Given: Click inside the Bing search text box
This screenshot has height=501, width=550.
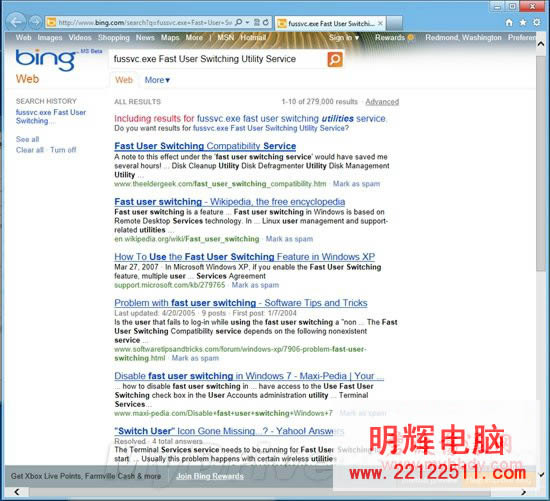Looking at the screenshot, I should (217, 59).
